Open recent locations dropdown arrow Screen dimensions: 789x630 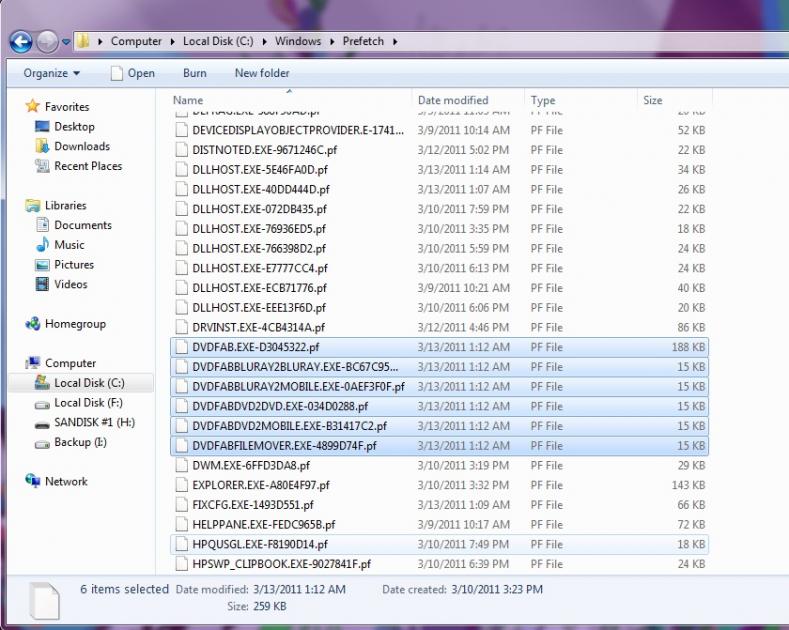(66, 42)
